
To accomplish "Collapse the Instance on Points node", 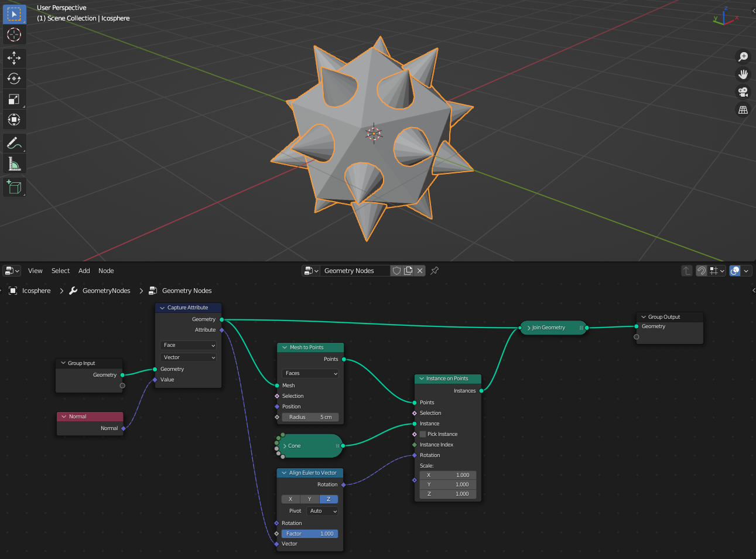I will coord(422,379).
